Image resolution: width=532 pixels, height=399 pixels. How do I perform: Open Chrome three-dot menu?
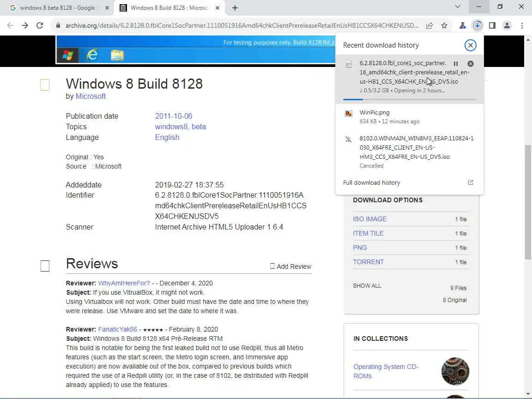click(522, 25)
